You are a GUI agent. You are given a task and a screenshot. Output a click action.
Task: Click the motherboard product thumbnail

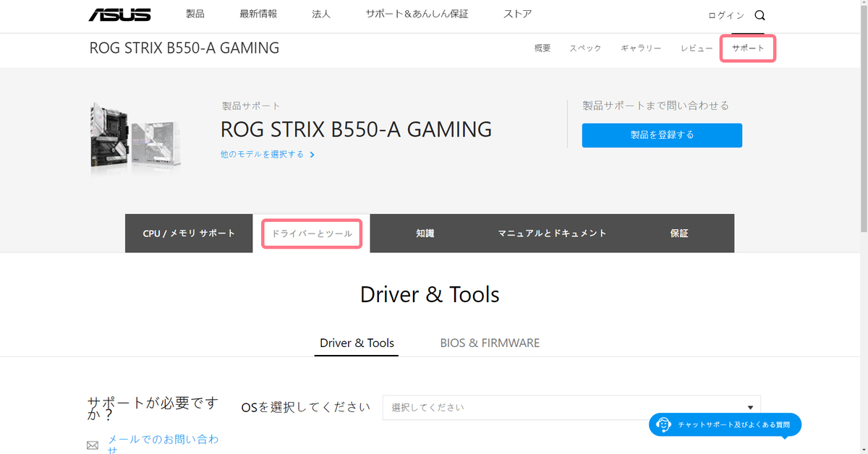point(135,138)
